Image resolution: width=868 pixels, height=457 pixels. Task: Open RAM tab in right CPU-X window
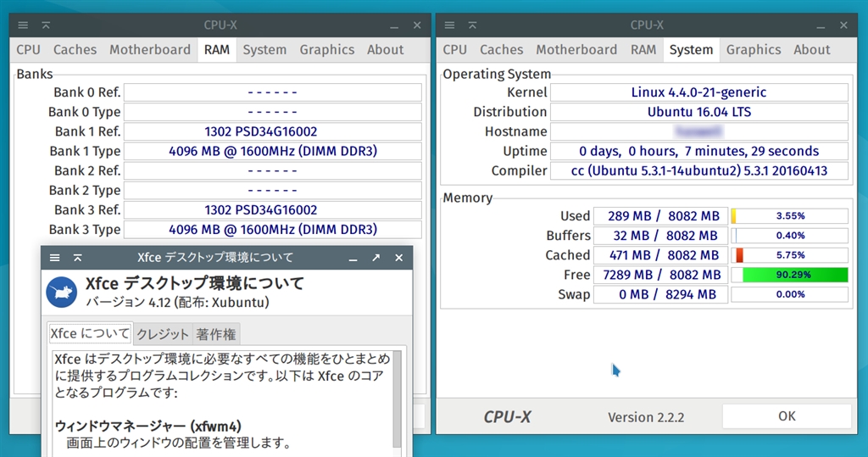click(x=643, y=50)
